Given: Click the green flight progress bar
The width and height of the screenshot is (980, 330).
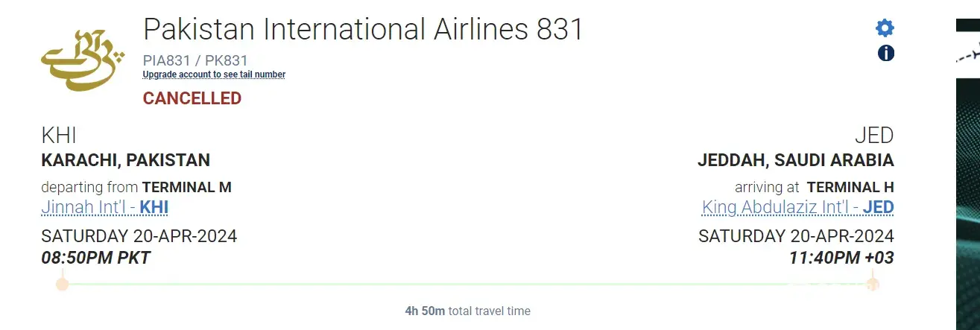Looking at the screenshot, I should 467,283.
